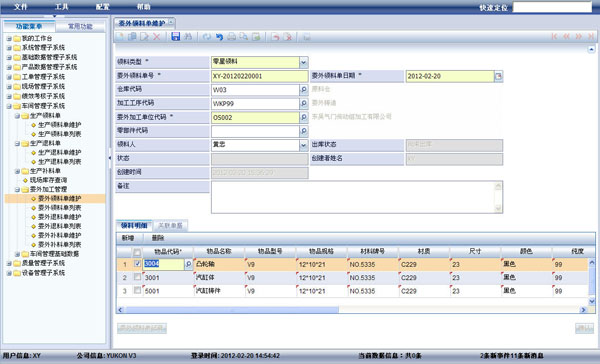The width and height of the screenshot is (600, 364).
Task: Collapse the left navigation panel splitter arrow
Action: [x=110, y=157]
